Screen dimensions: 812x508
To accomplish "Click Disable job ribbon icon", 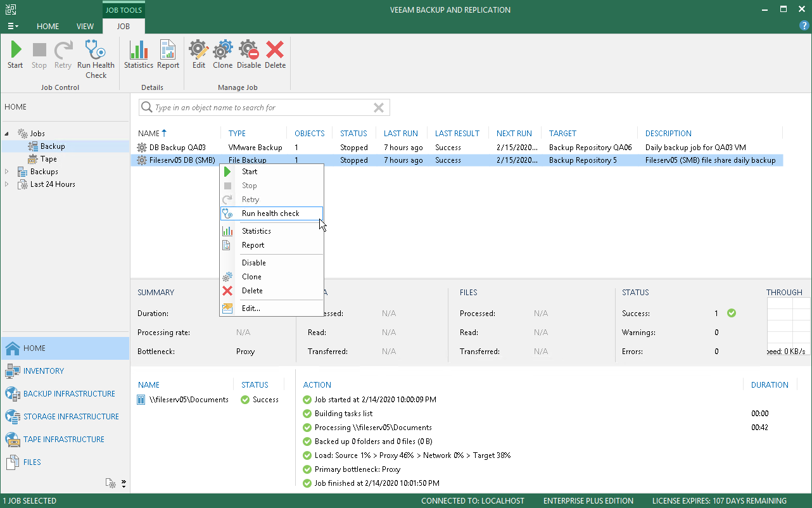I will [x=248, y=54].
